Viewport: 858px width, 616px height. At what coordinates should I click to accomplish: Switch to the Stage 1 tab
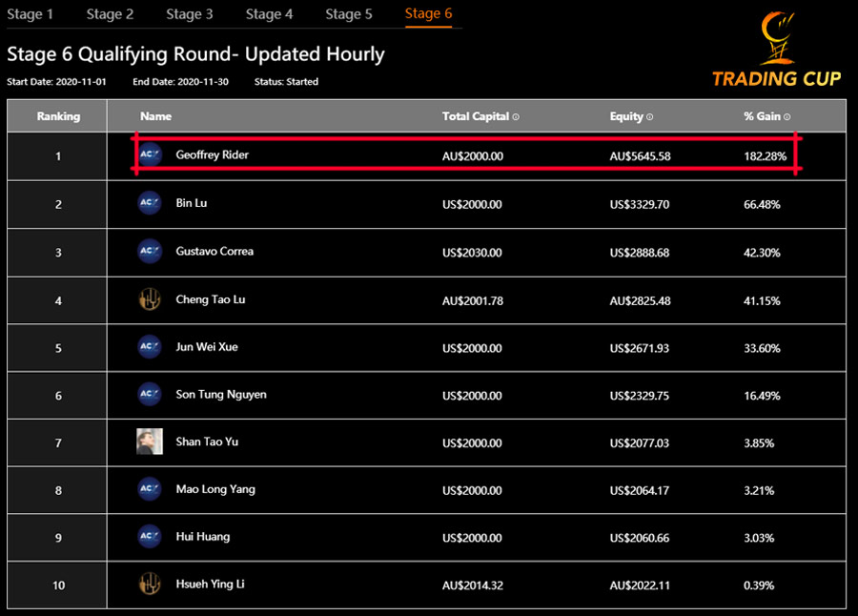(30, 14)
